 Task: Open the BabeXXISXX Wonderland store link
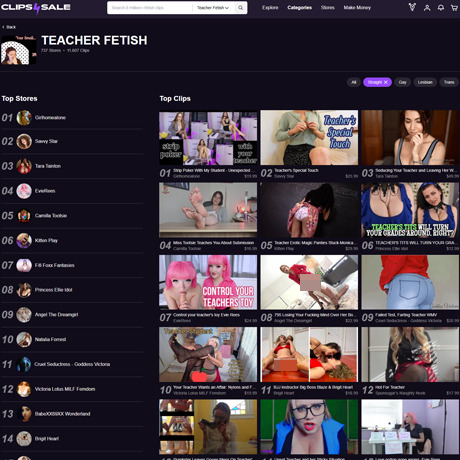[63, 414]
